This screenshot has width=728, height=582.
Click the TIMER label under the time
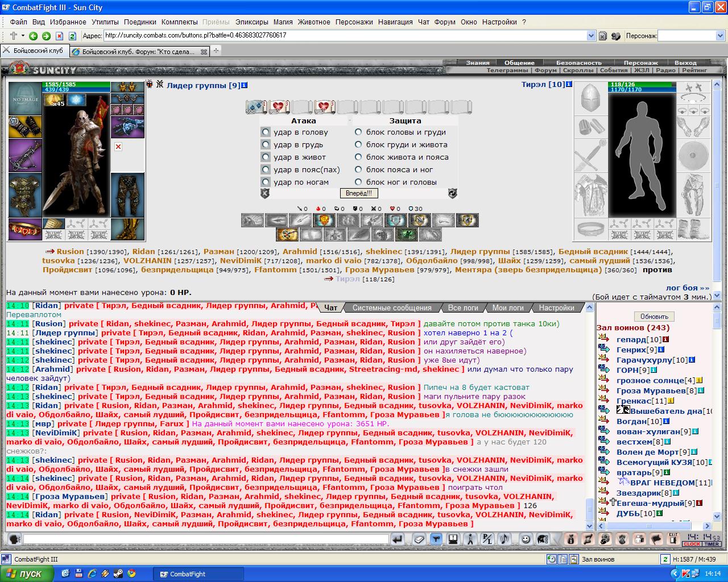(x=712, y=544)
